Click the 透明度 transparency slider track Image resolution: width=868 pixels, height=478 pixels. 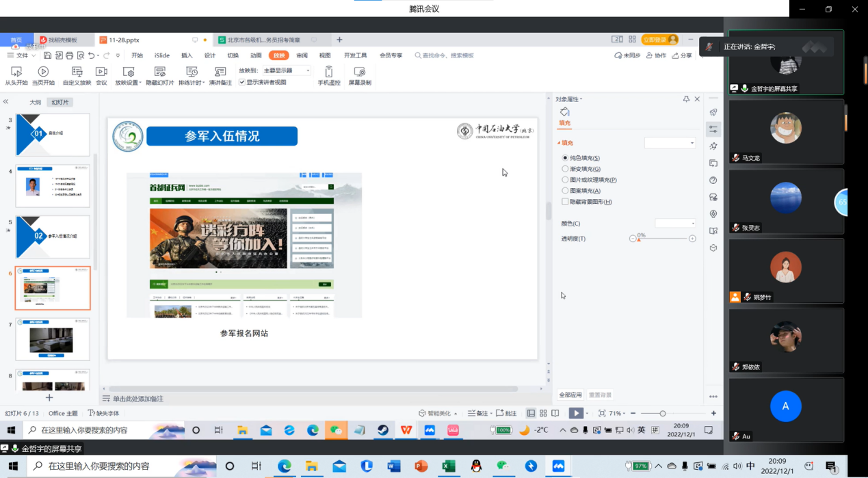pos(663,239)
